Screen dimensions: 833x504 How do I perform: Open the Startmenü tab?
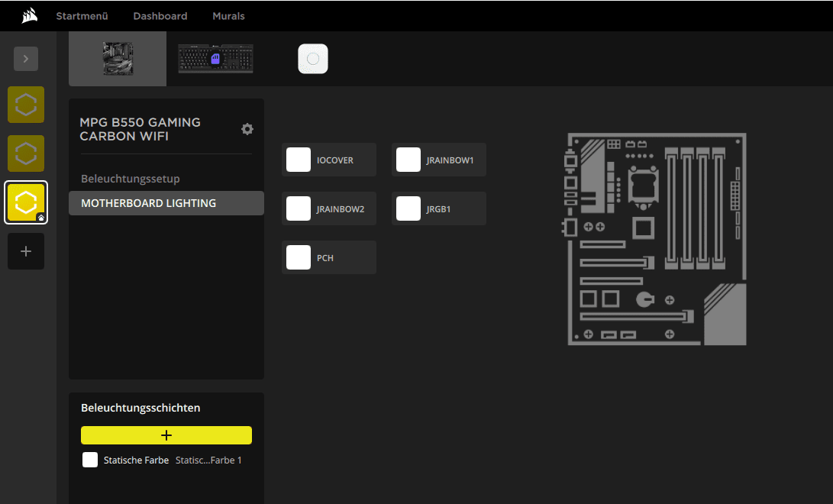click(x=82, y=16)
